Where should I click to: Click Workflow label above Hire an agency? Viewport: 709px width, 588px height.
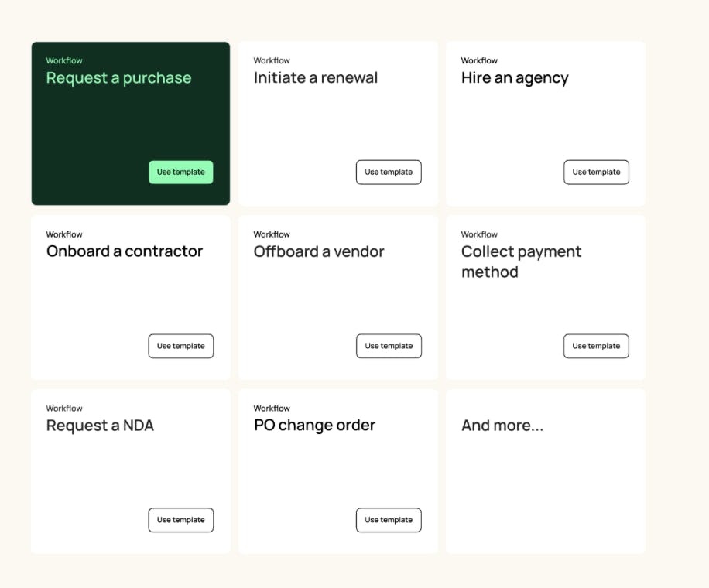[x=479, y=60]
